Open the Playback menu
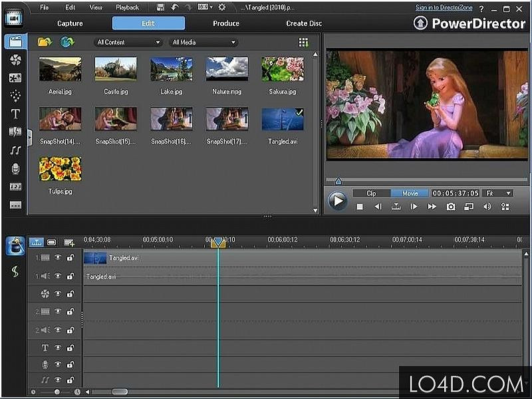The image size is (532, 399). [128, 7]
